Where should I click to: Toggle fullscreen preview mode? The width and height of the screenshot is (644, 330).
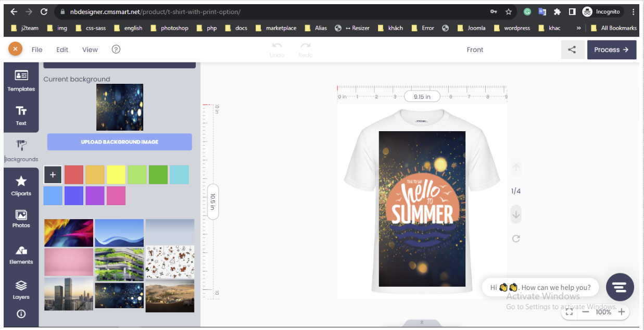[569, 312]
